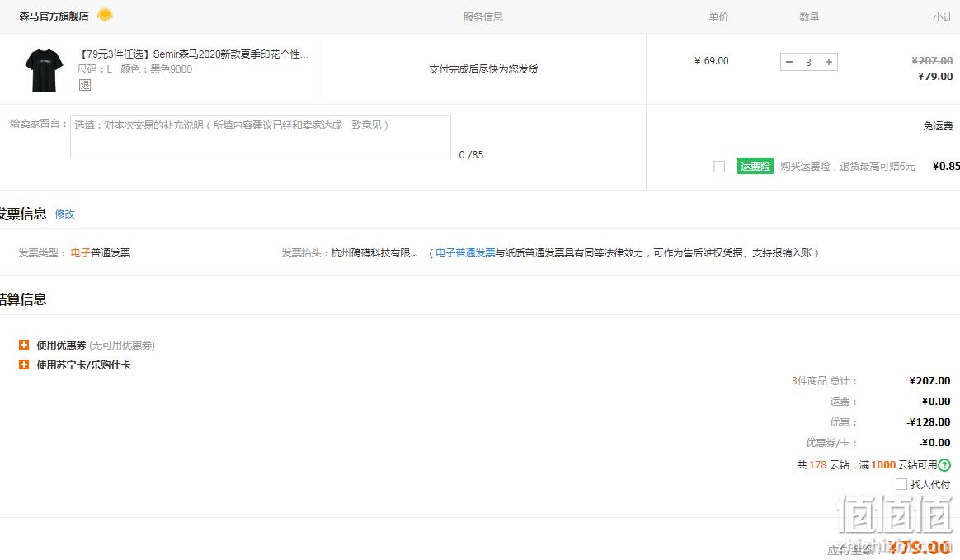Click the 支付完成后尽快为您发货 service text
The height and width of the screenshot is (560, 960).
click(483, 69)
